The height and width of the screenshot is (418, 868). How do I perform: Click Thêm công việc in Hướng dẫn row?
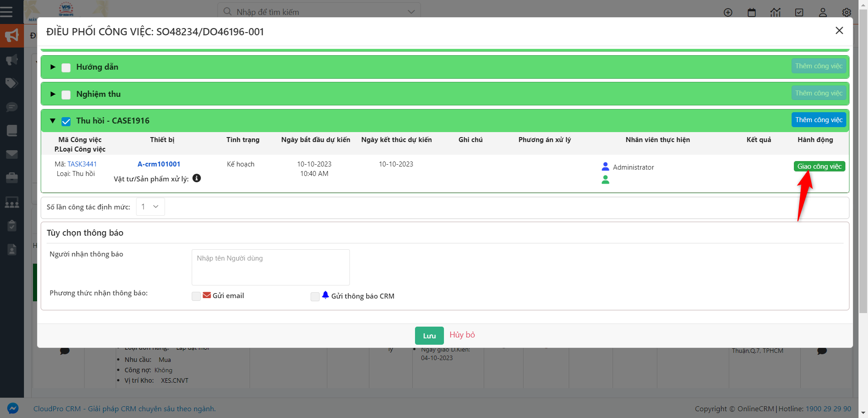[819, 66]
